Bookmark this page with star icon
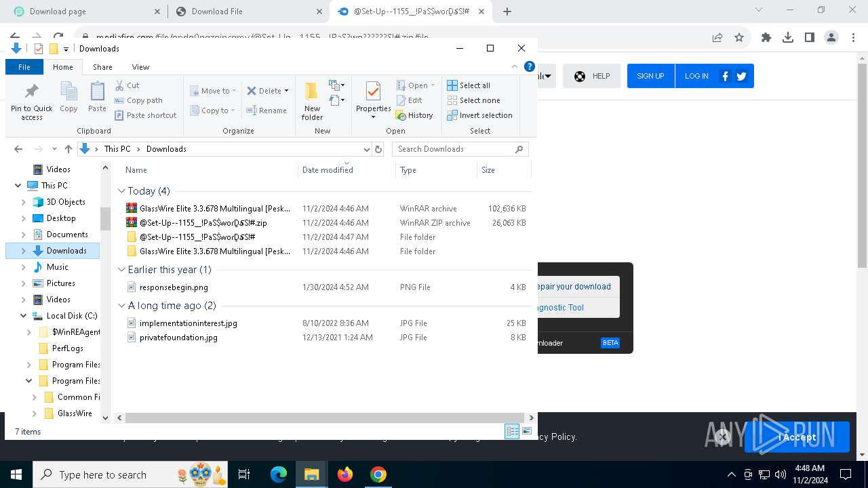 click(x=739, y=38)
